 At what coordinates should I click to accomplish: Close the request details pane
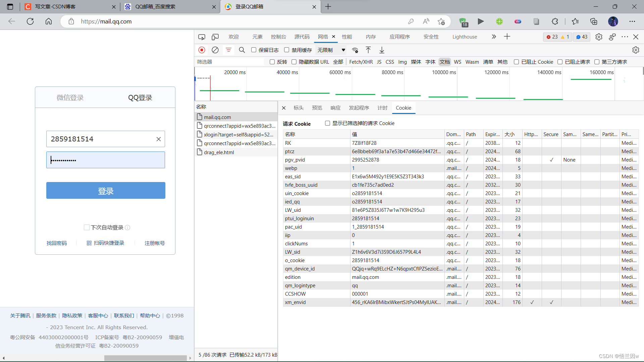(x=284, y=108)
